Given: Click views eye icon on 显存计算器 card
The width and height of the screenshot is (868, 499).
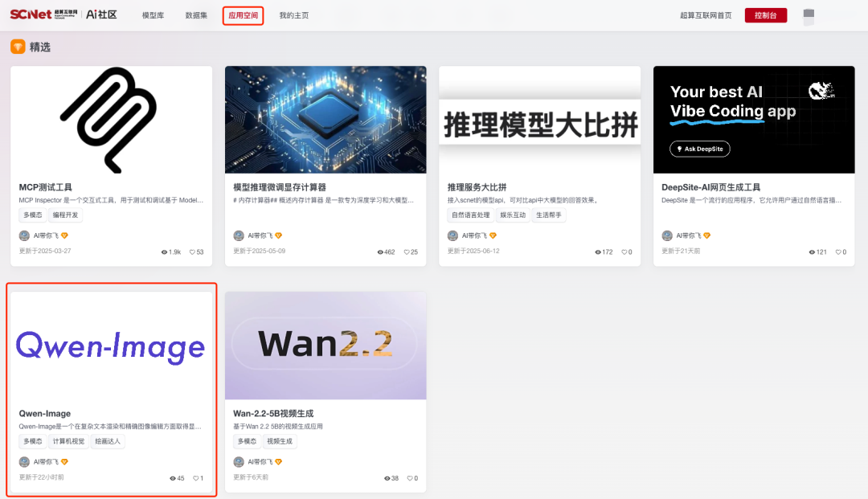Looking at the screenshot, I should 379,252.
